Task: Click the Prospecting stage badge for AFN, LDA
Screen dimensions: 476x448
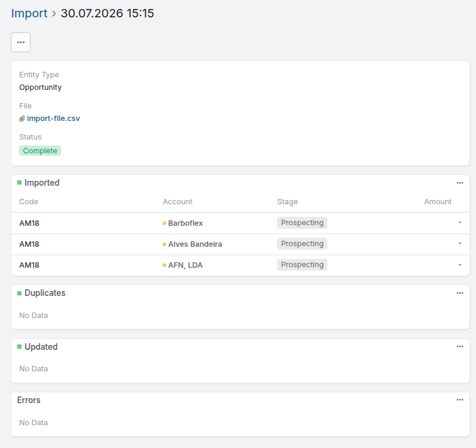Action: point(302,265)
